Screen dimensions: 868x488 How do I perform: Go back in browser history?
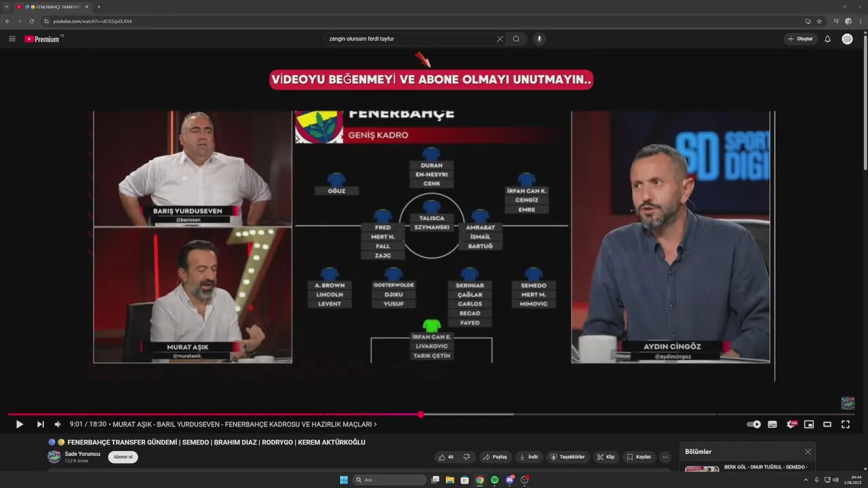pyautogui.click(x=7, y=21)
